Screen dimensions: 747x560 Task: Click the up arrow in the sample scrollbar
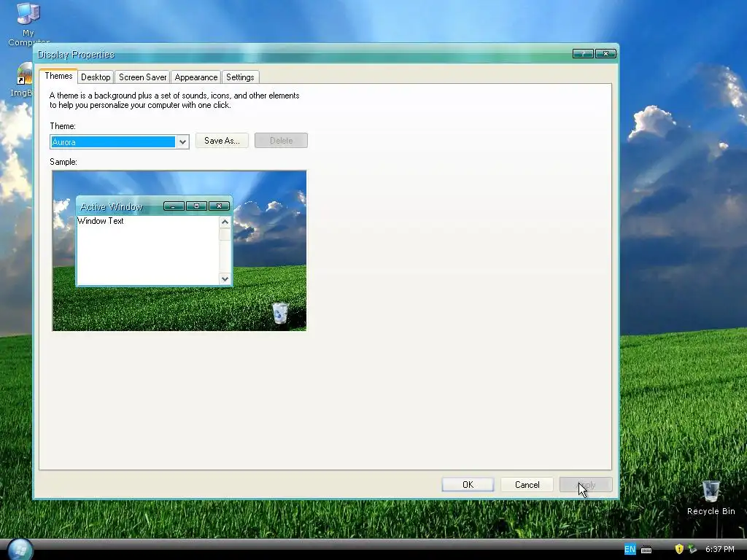pos(225,222)
